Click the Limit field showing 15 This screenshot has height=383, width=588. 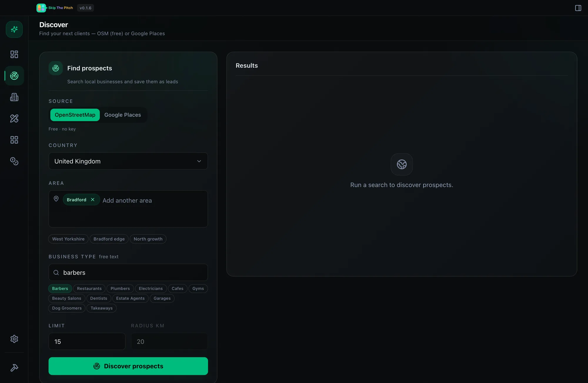pos(87,342)
